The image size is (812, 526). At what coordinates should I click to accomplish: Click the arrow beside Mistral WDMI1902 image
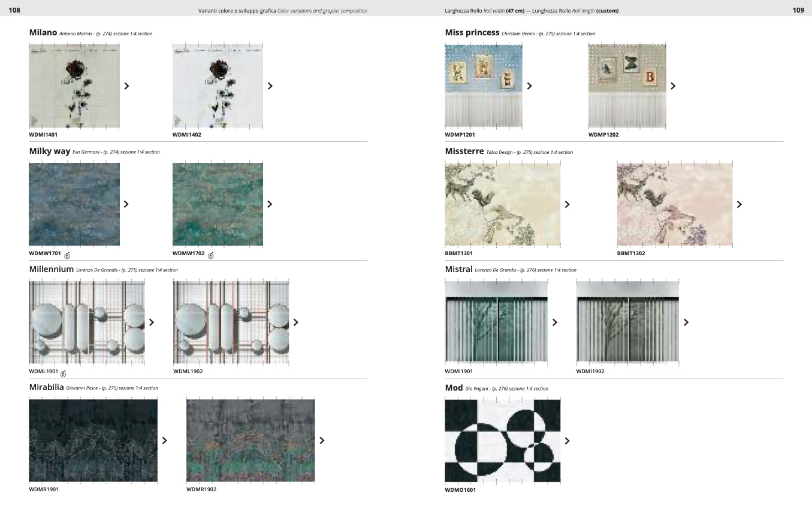click(x=686, y=322)
